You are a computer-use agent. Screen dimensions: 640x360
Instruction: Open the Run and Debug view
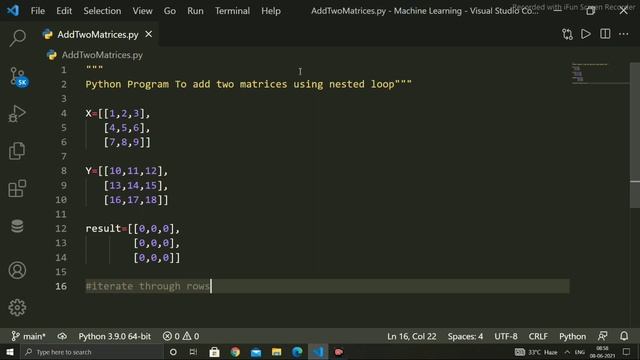coord(17,113)
